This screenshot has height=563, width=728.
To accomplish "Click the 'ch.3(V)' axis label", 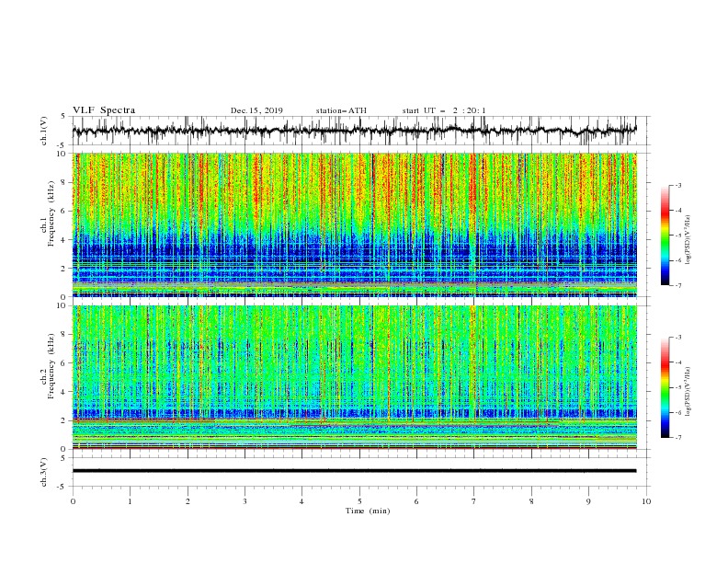I will [x=44, y=472].
